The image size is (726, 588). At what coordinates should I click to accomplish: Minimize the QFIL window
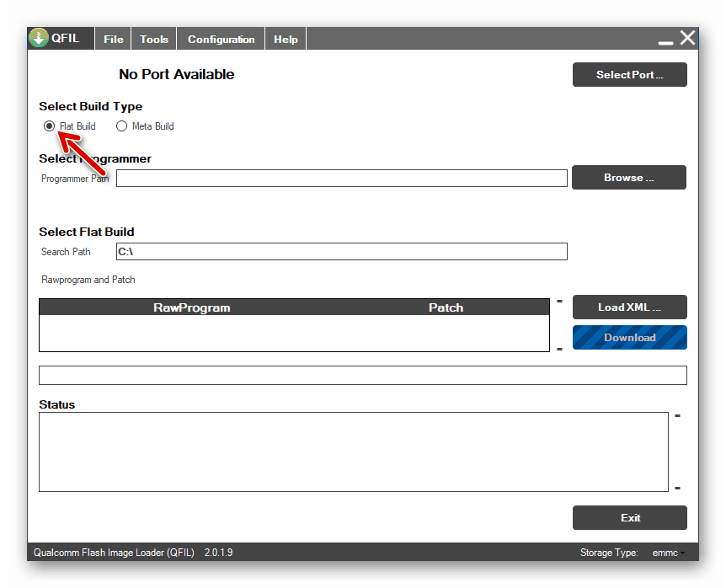[666, 42]
